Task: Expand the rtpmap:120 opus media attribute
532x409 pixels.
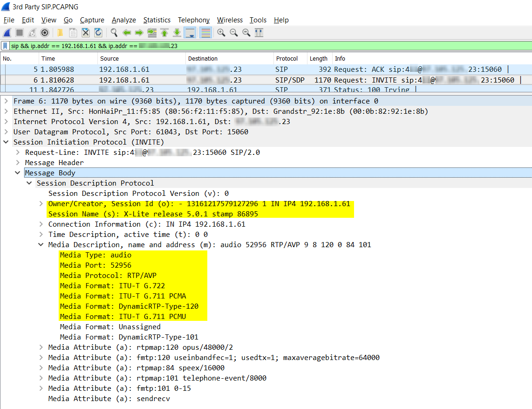Action: (41, 347)
